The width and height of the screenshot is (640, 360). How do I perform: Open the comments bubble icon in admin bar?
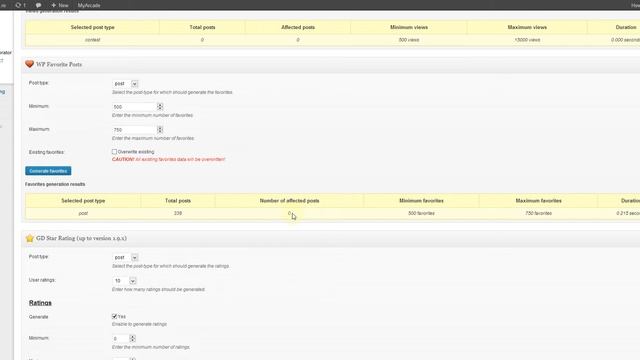point(38,5)
